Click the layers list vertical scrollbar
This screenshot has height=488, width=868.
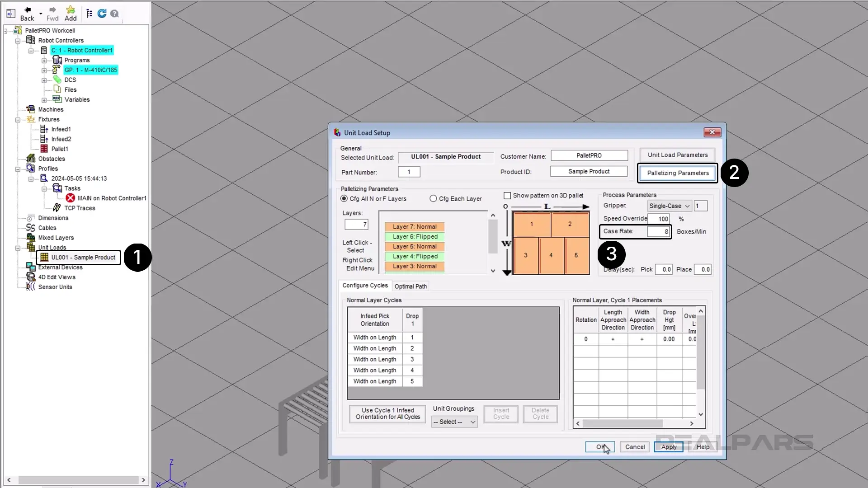pyautogui.click(x=493, y=243)
